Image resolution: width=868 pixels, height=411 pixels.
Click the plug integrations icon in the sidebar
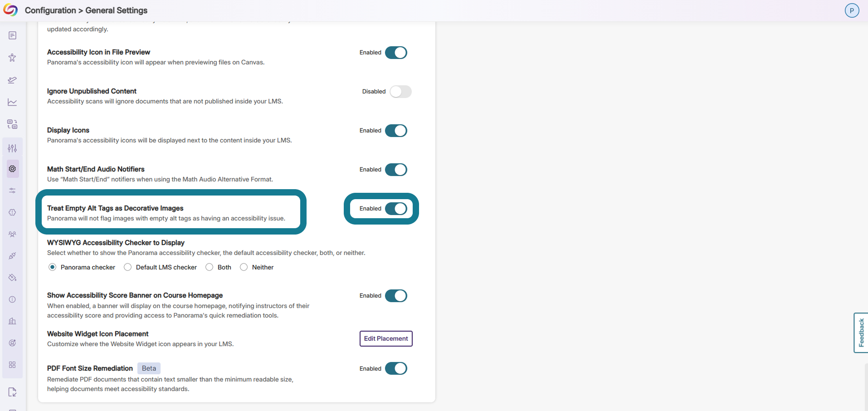pyautogui.click(x=12, y=256)
